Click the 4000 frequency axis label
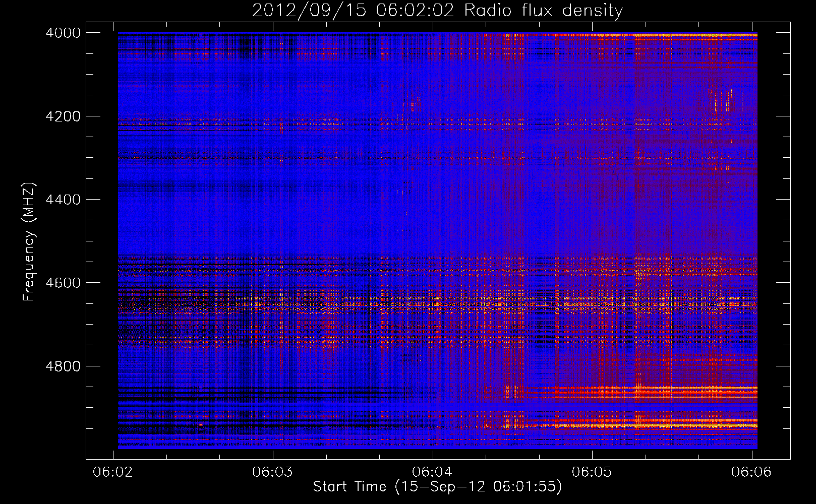Screen dimensions: 816x504 click(x=63, y=33)
